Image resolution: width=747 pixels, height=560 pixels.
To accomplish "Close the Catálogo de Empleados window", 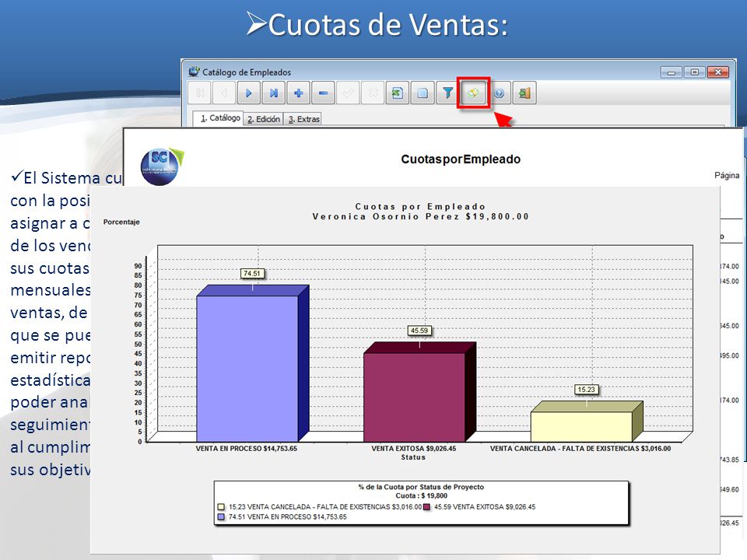I will click(718, 72).
